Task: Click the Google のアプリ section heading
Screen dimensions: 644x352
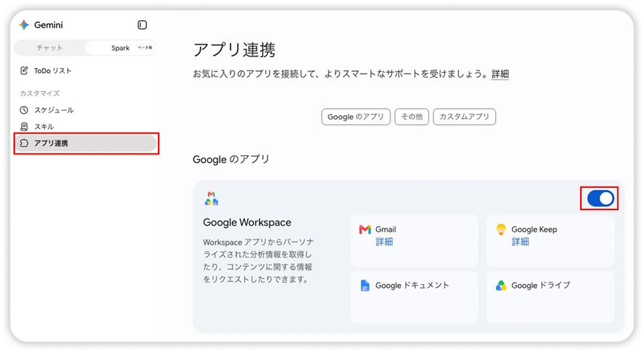Action: (x=231, y=159)
